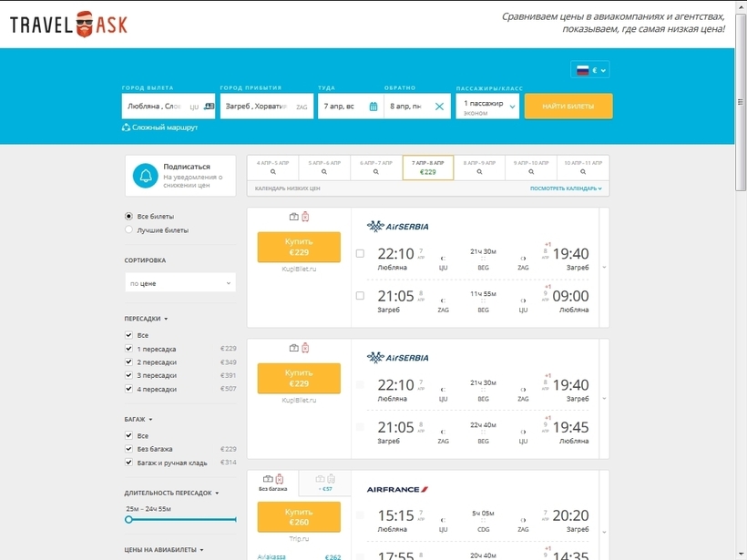Click the Russian flag currency selector
Image resolution: width=747 pixels, height=560 pixels.
click(x=590, y=70)
